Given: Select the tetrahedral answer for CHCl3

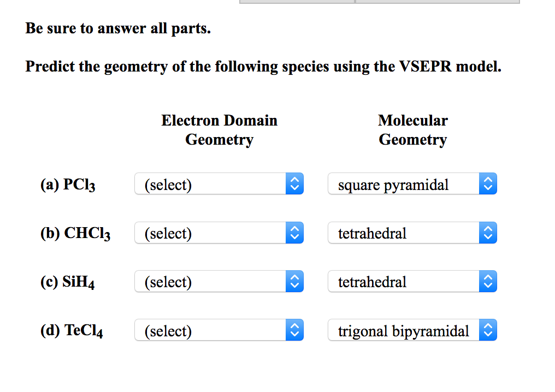Looking at the screenshot, I should point(404,233).
